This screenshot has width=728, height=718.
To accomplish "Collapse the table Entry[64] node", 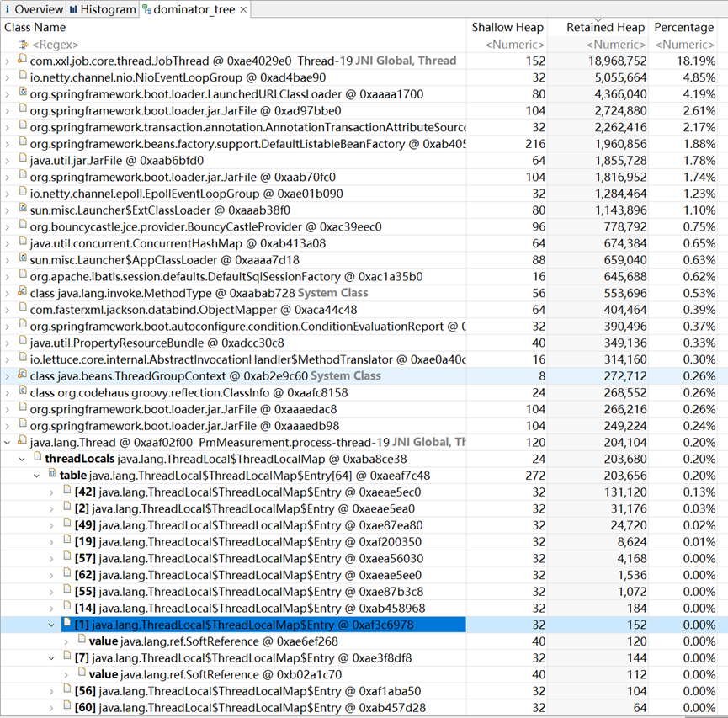I will [37, 476].
